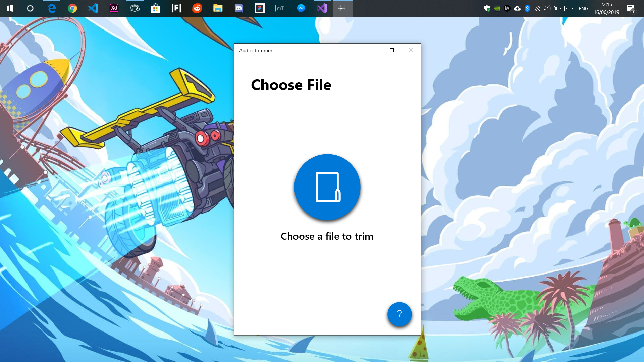Open the Windows Start menu
This screenshot has height=362, width=644.
[x=10, y=8]
